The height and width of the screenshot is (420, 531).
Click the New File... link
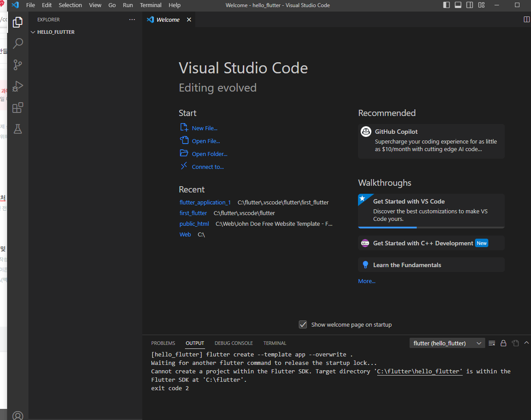(205, 128)
